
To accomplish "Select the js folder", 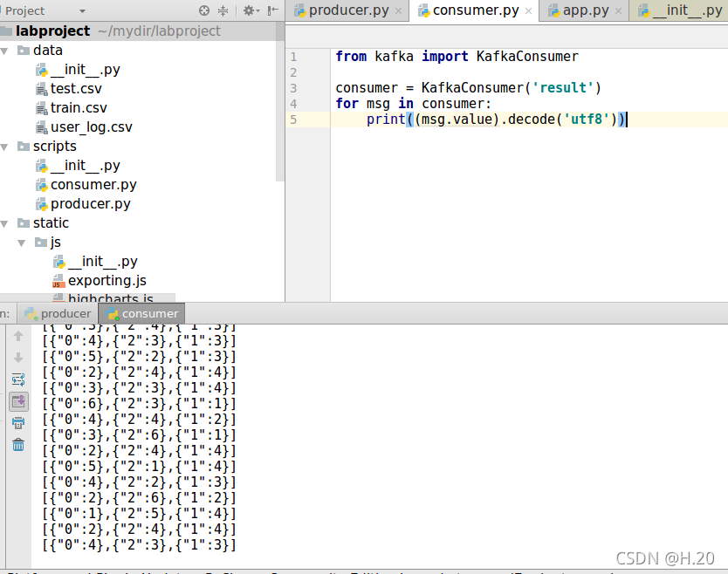I will (55, 243).
